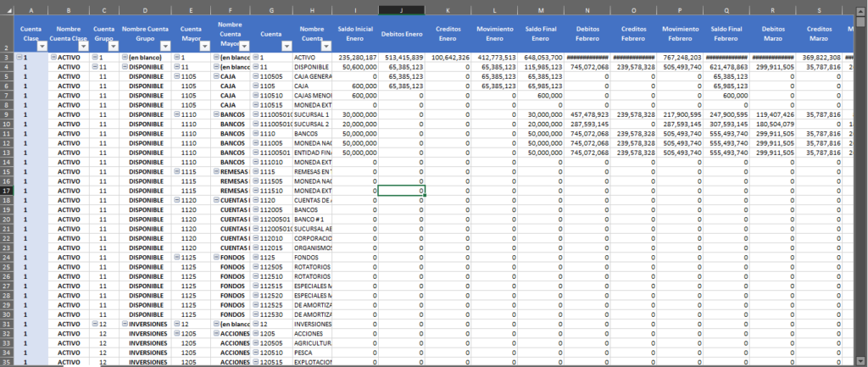Click the Debitos Marzo header cell
This screenshot has width=868, height=367.
point(773,34)
